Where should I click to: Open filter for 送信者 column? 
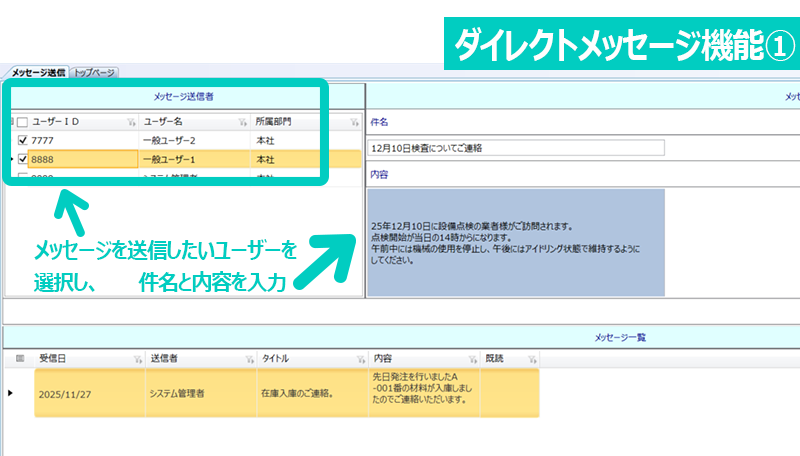point(247,359)
